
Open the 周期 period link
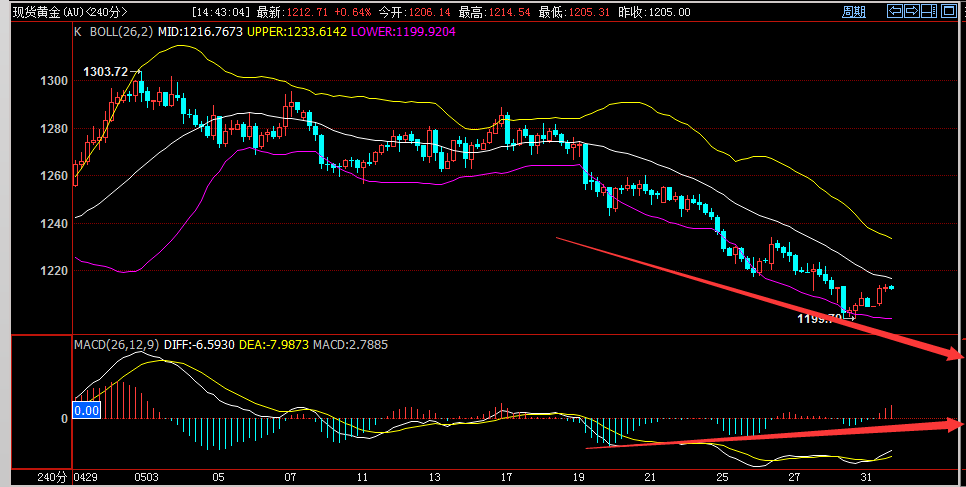coord(853,12)
